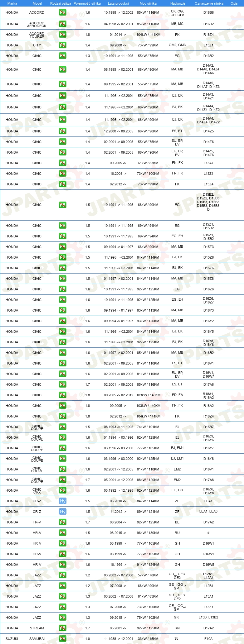Image resolution: width=244 pixels, height=644 pixels.
Task: Click the fuel icon in the CIVIC COUPE D17A8 row
Action: (62, 480)
